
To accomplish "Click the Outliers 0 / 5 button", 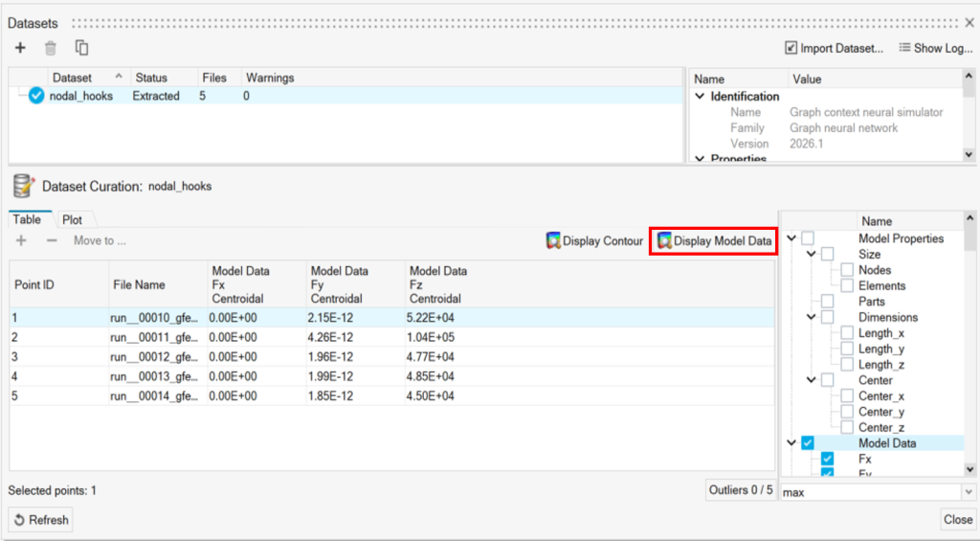I will [741, 490].
